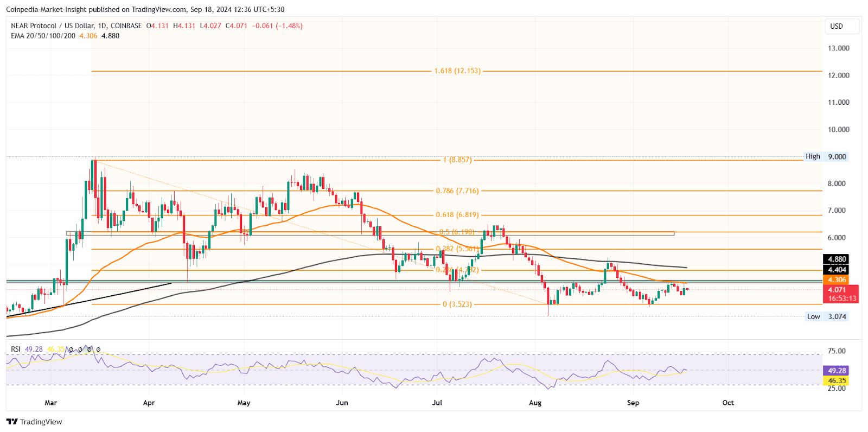This screenshot has height=432, width=868.
Task: Click the Sep label on time axis
Action: 633,403
